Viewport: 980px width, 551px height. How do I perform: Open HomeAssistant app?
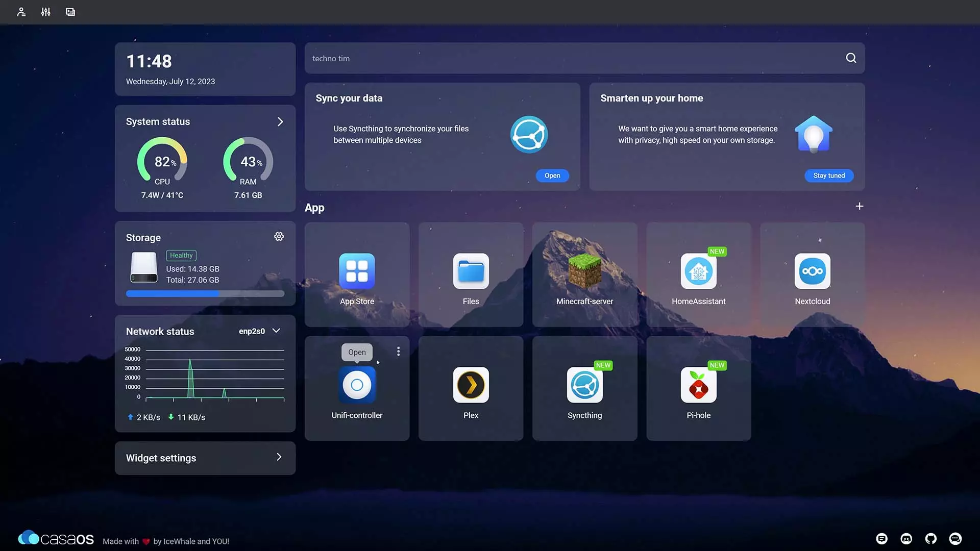(x=698, y=271)
